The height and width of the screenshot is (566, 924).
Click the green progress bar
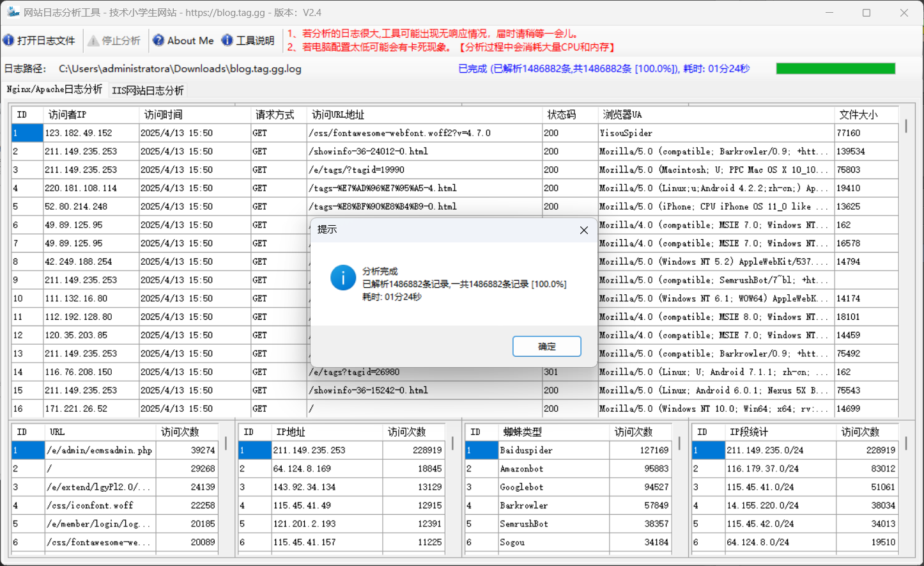[835, 68]
